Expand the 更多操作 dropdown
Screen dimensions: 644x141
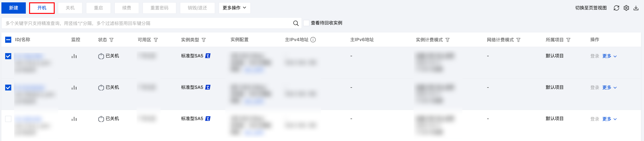(234, 8)
